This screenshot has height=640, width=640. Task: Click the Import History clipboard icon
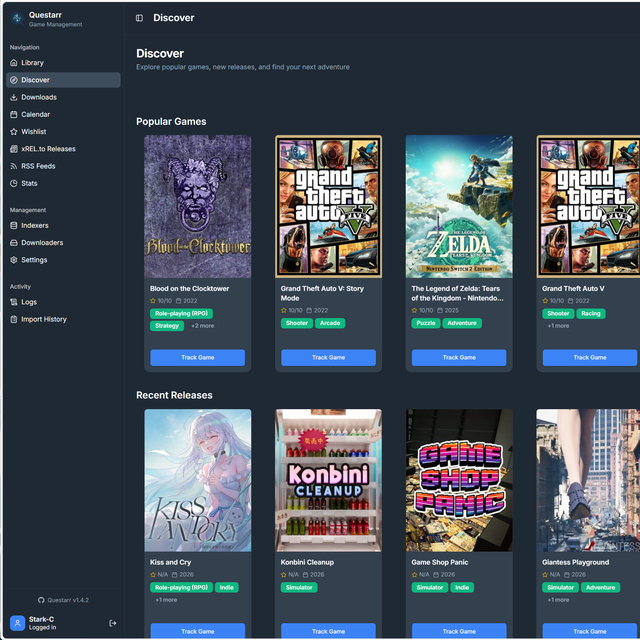pyautogui.click(x=14, y=319)
